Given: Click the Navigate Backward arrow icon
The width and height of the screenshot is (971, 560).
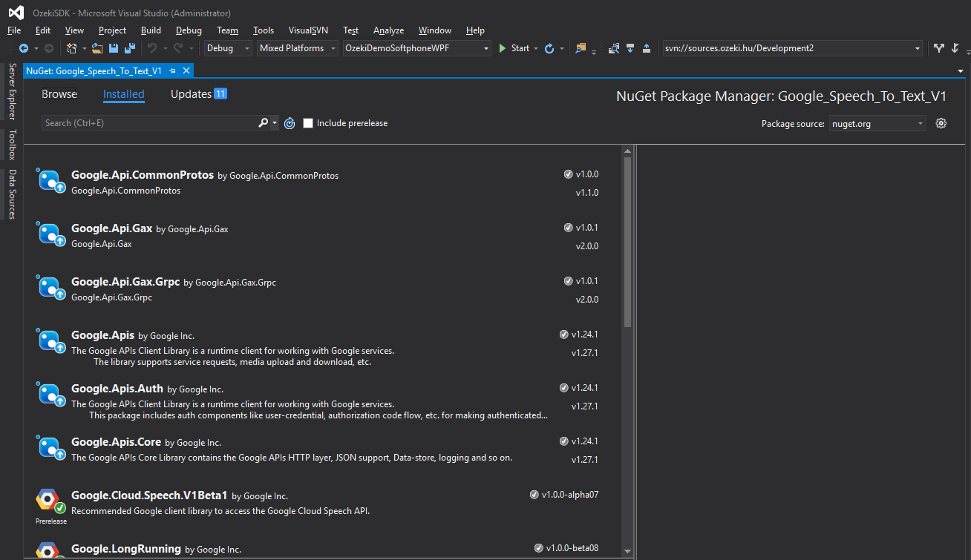Looking at the screenshot, I should click(24, 48).
